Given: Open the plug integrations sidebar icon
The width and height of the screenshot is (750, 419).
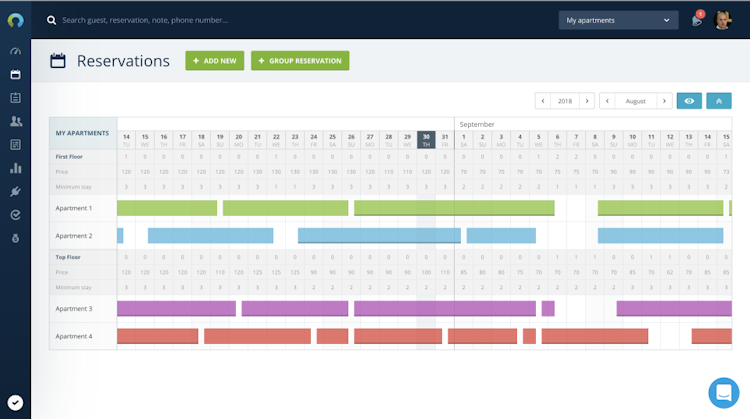Looking at the screenshot, I should coord(15,191).
